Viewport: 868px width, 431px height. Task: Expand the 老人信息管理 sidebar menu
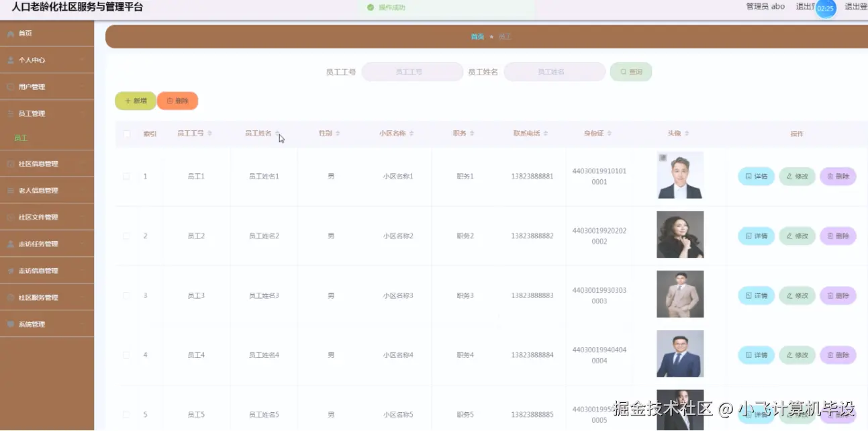47,191
